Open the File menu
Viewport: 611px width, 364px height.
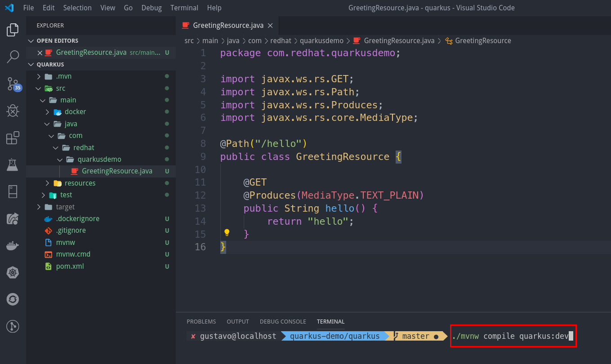pos(28,8)
